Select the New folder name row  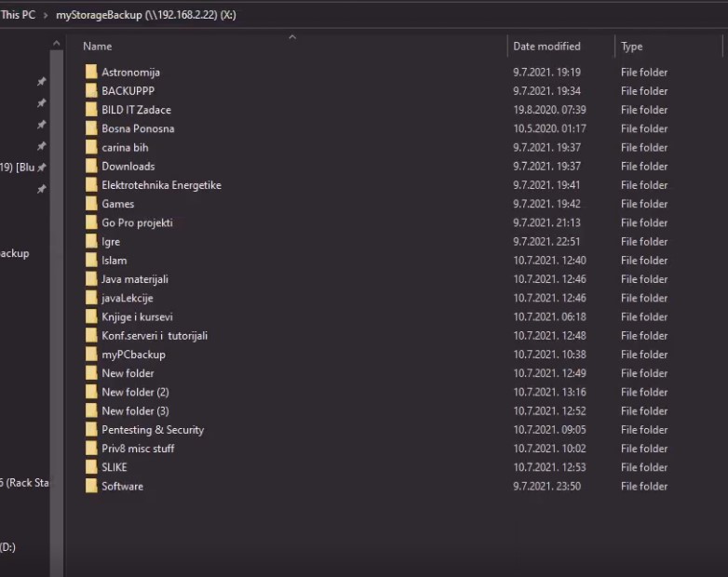(128, 373)
